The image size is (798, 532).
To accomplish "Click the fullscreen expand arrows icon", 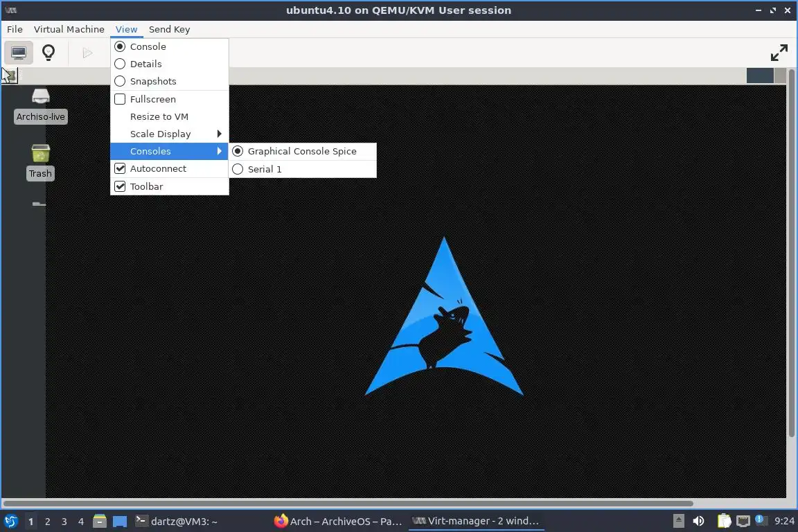I will click(x=779, y=53).
